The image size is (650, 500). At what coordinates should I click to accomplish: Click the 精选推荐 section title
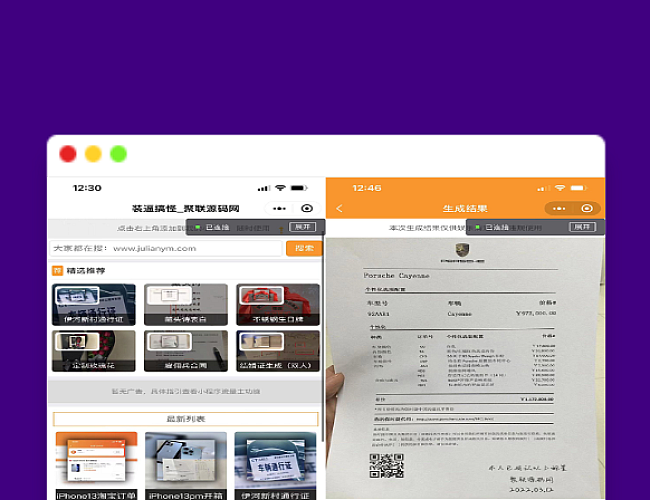(x=86, y=271)
